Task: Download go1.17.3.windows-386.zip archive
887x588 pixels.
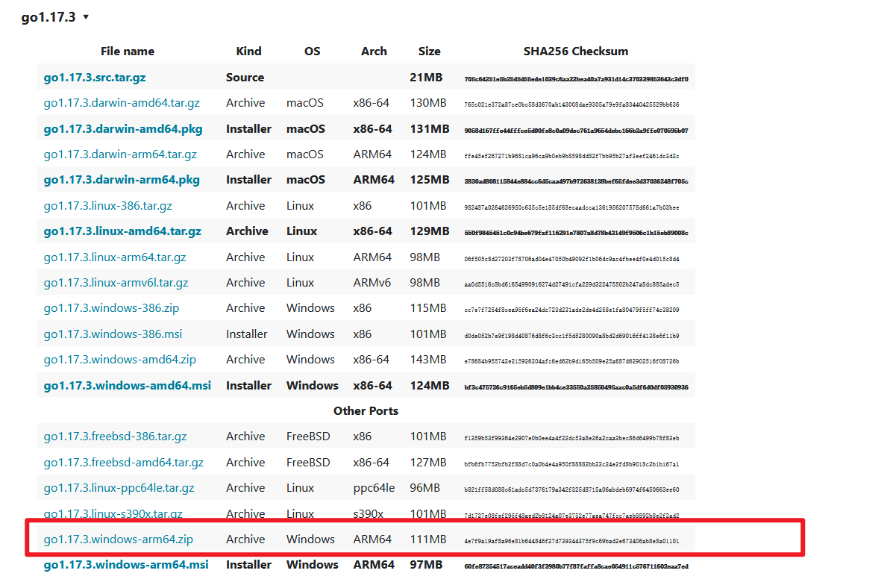Action: pos(111,308)
